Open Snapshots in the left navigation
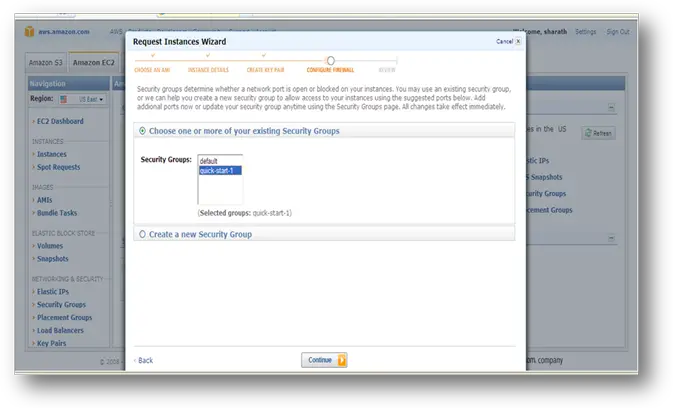Viewport: 673px width, 408px height. click(52, 259)
